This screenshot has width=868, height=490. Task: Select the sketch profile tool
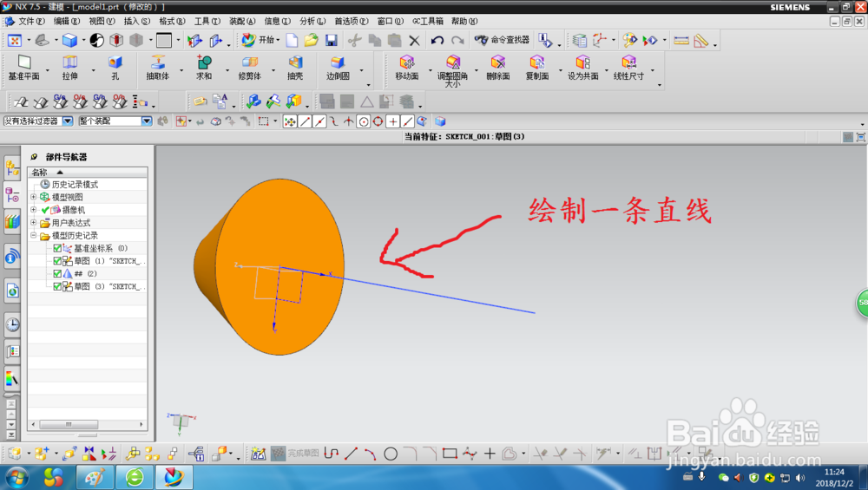[x=331, y=454]
